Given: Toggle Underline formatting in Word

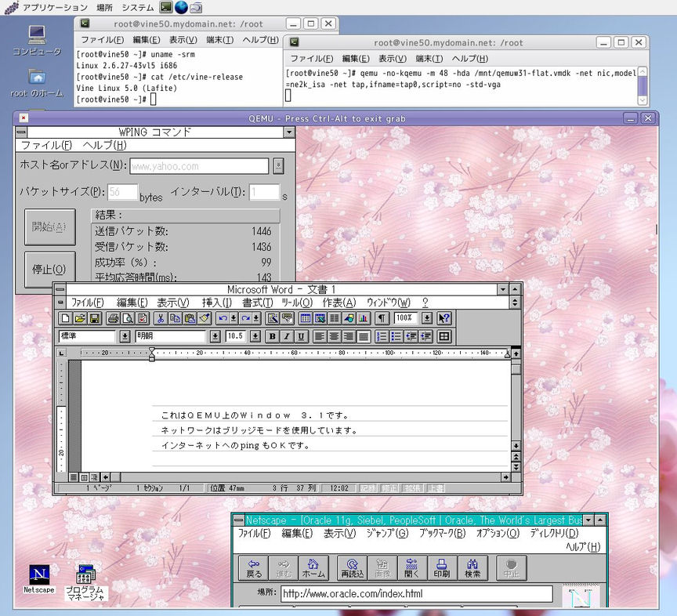Looking at the screenshot, I should point(302,336).
